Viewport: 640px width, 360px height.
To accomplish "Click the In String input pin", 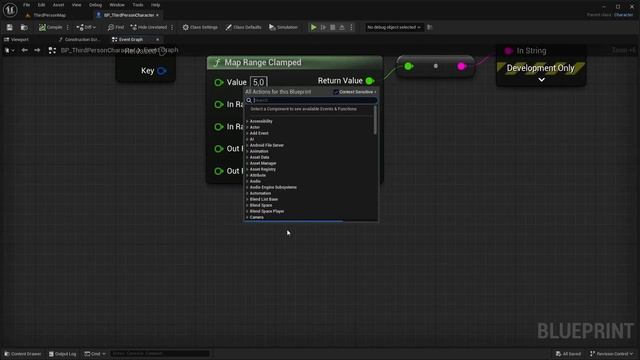I will 508,51.
